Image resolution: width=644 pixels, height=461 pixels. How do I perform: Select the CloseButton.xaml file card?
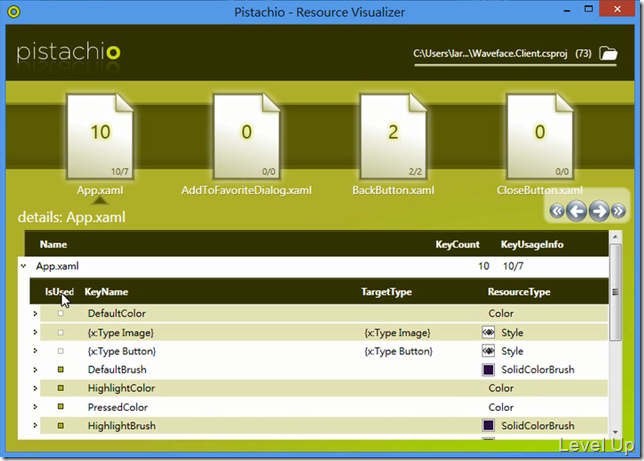pos(540,136)
